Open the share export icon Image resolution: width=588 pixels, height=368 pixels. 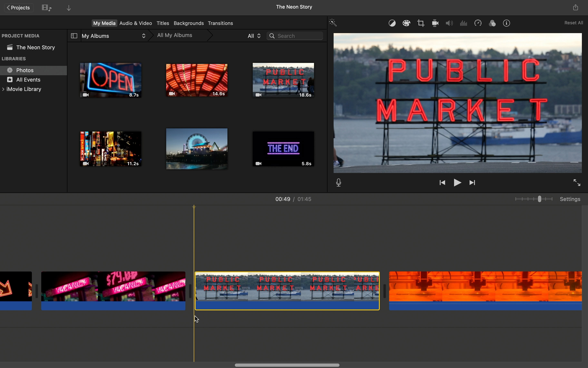click(x=576, y=7)
